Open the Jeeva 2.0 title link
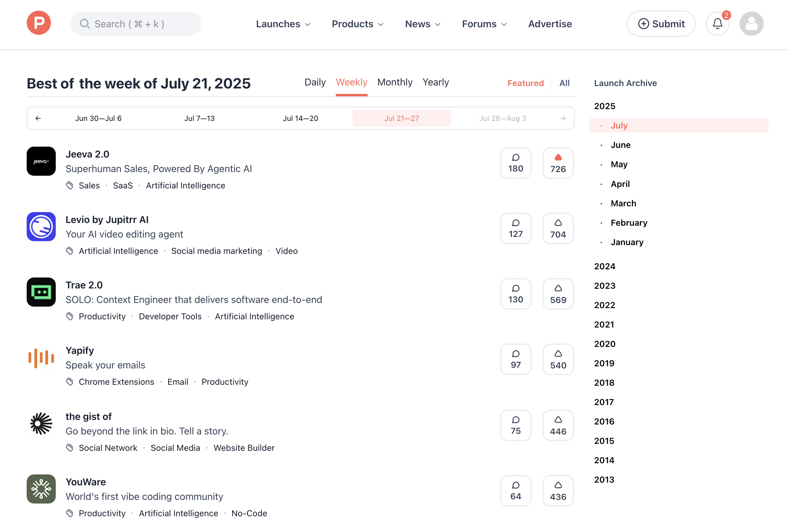The height and width of the screenshot is (532, 788). tap(88, 154)
